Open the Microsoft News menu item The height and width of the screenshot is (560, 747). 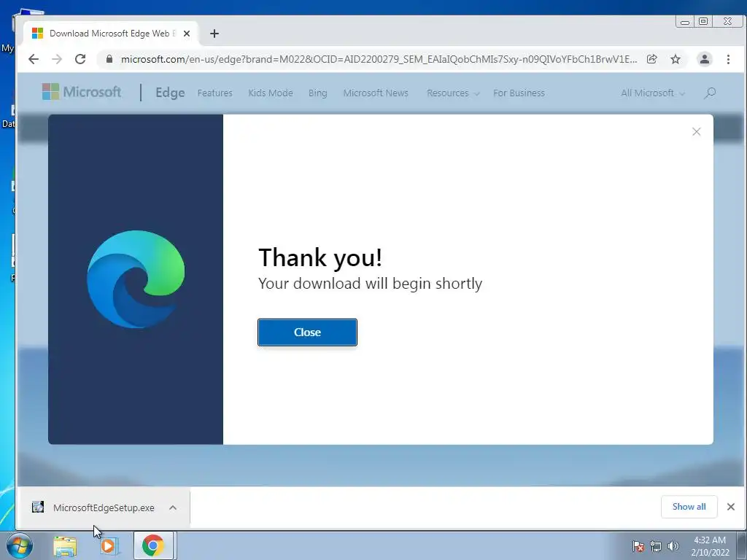coord(376,93)
